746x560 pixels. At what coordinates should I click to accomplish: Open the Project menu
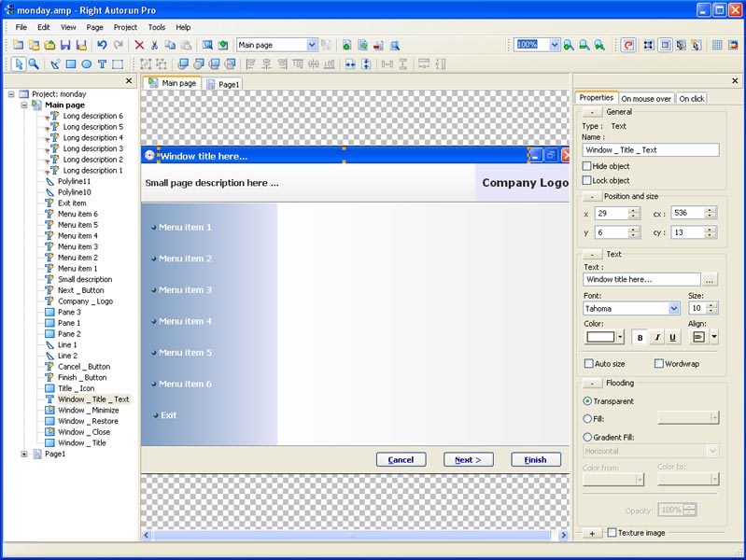tap(125, 27)
